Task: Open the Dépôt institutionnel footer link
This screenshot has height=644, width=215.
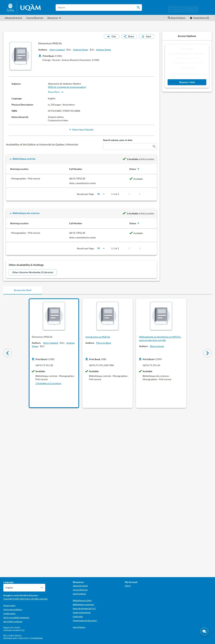Action: tap(82, 613)
